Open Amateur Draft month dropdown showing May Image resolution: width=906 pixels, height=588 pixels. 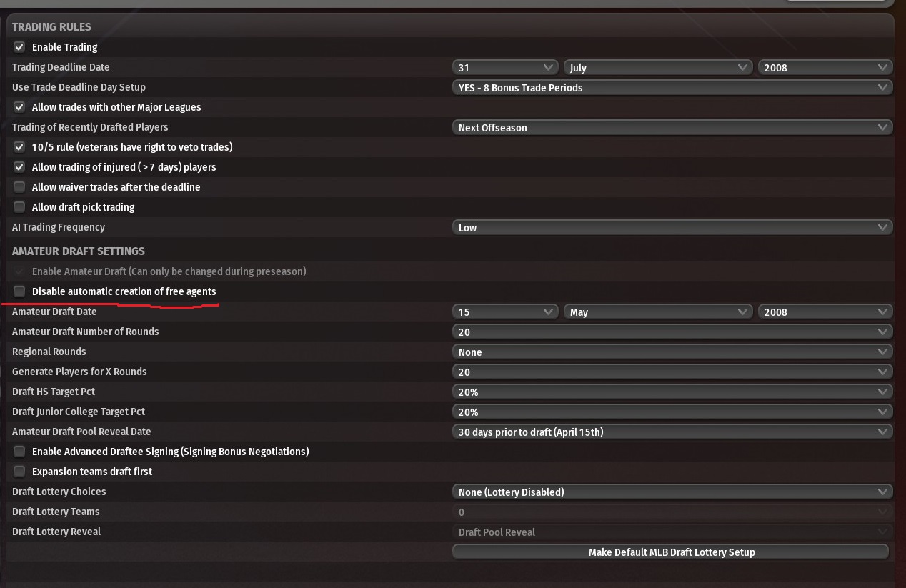coord(657,312)
